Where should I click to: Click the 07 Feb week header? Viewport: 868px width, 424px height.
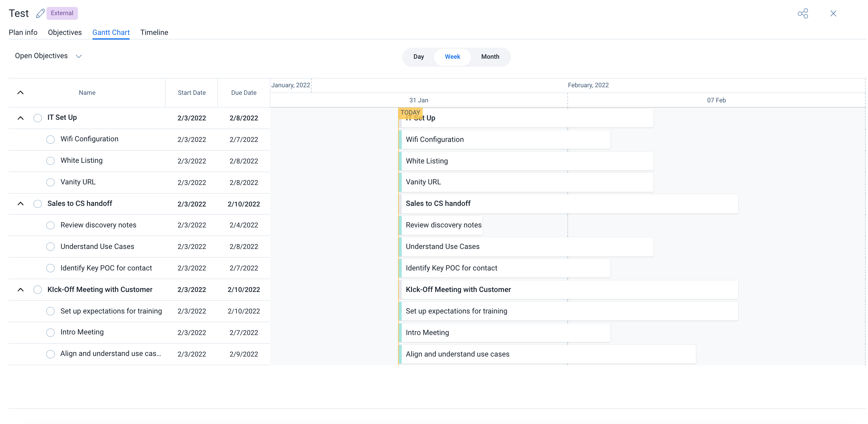(x=716, y=100)
